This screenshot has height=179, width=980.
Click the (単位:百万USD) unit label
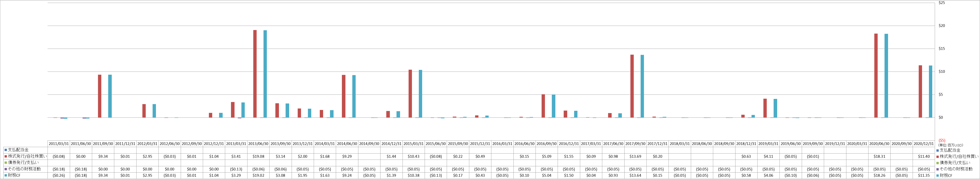pos(951,145)
